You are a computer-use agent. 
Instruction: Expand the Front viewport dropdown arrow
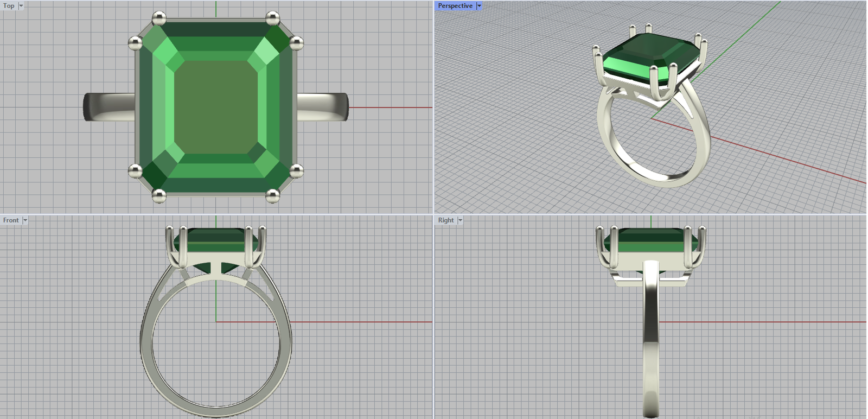[25, 220]
